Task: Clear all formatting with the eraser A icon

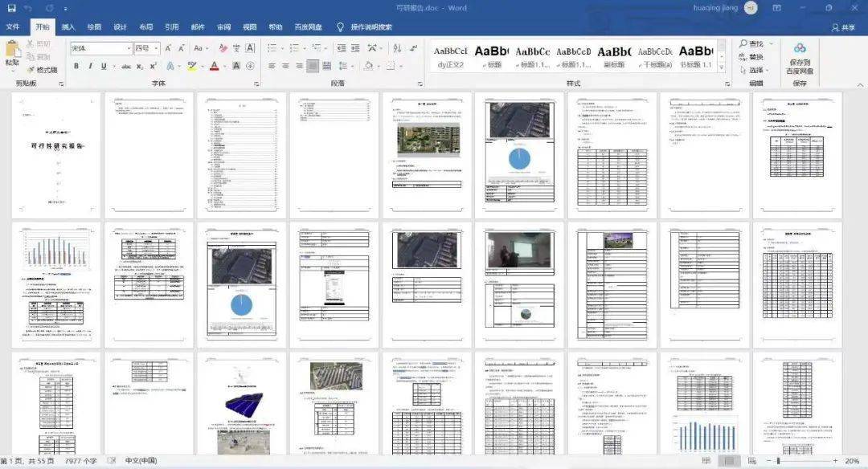Action: click(223, 48)
